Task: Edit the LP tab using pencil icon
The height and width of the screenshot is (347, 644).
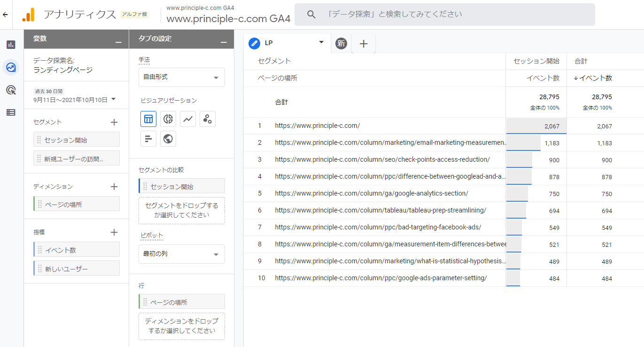Action: 253,43
